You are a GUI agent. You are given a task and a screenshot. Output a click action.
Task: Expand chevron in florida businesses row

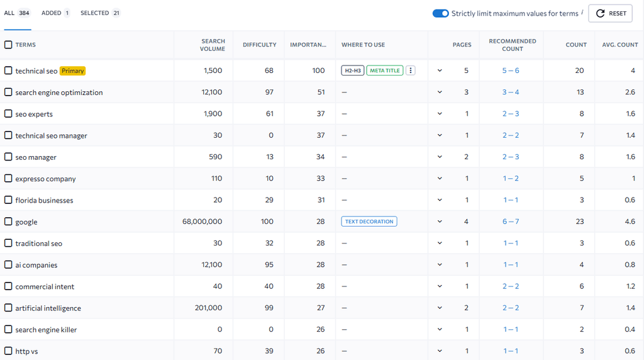(x=440, y=200)
